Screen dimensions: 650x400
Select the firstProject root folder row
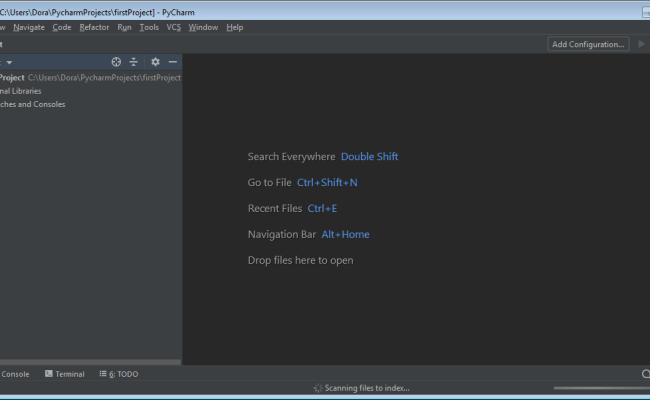point(90,78)
